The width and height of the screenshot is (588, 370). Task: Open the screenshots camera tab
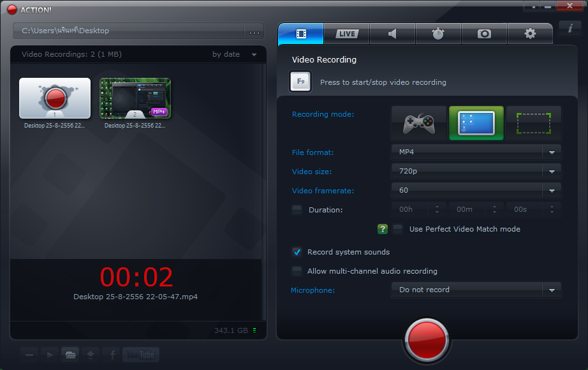pyautogui.click(x=484, y=34)
